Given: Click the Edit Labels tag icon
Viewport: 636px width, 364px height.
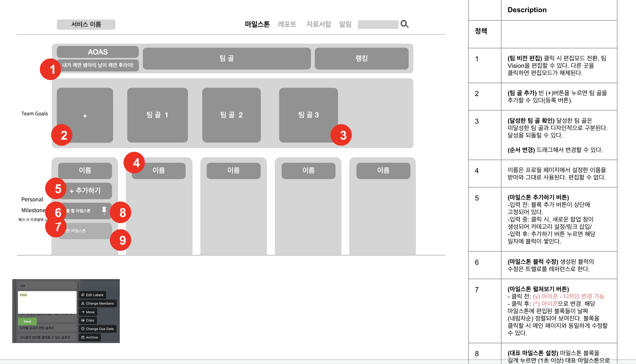Looking at the screenshot, I should point(83,295).
